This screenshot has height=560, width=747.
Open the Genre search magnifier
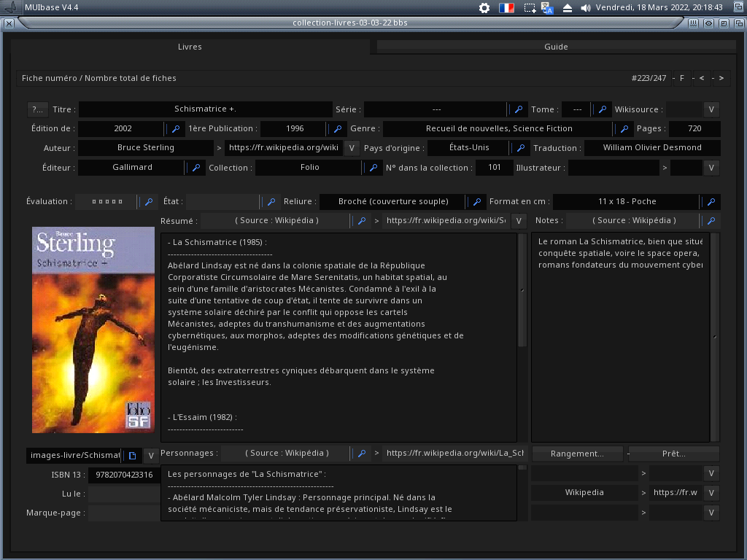click(624, 128)
